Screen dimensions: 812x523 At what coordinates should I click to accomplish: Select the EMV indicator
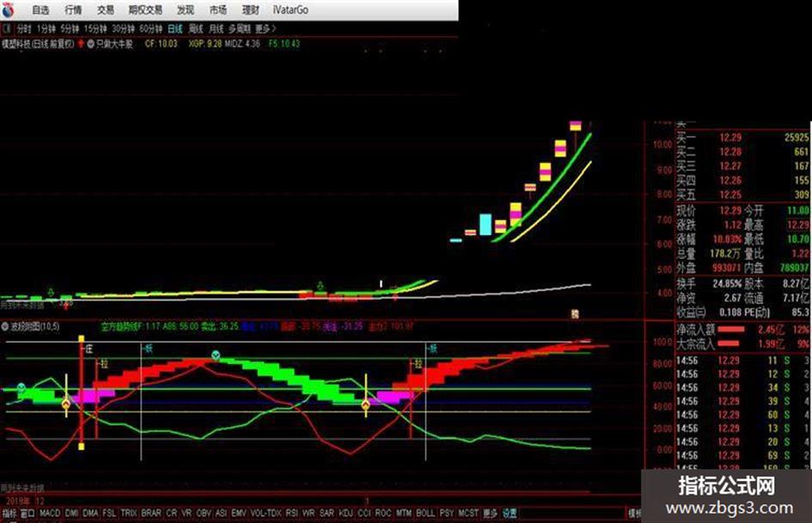coord(239,514)
